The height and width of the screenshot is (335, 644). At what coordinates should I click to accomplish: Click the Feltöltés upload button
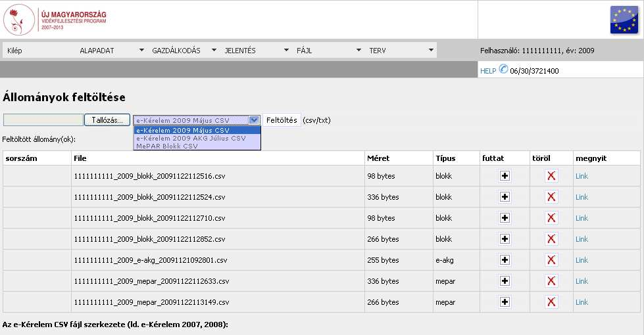(x=282, y=120)
